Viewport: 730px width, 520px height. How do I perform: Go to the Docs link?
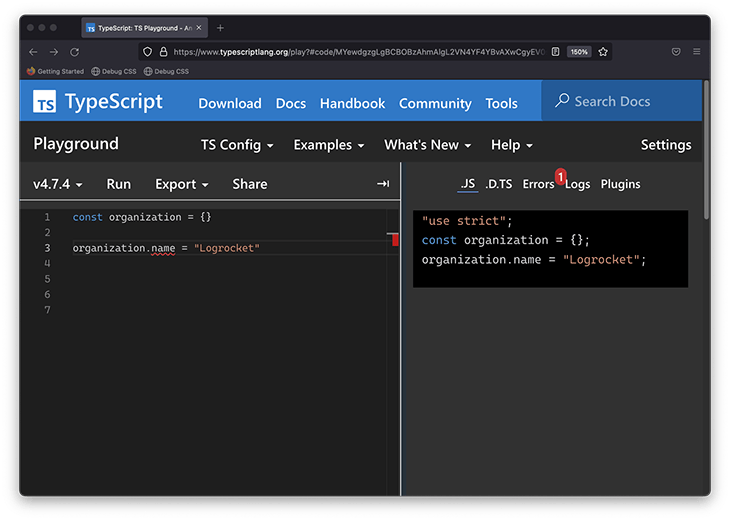(291, 103)
